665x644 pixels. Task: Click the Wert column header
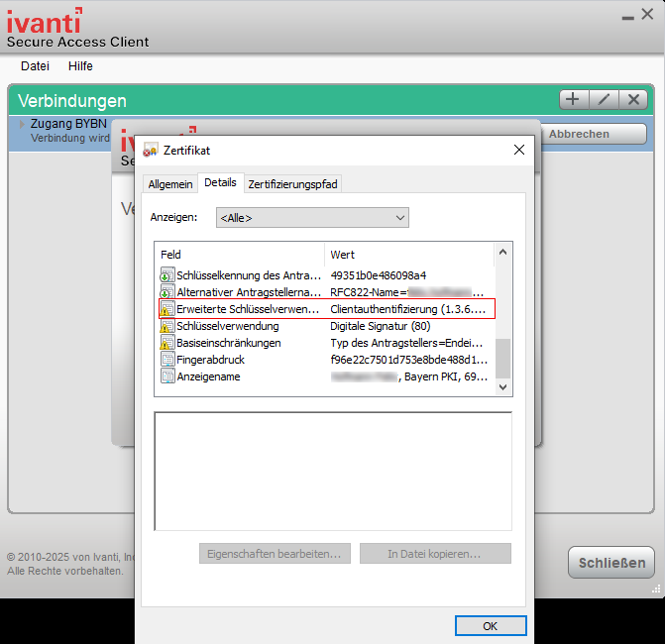click(409, 255)
